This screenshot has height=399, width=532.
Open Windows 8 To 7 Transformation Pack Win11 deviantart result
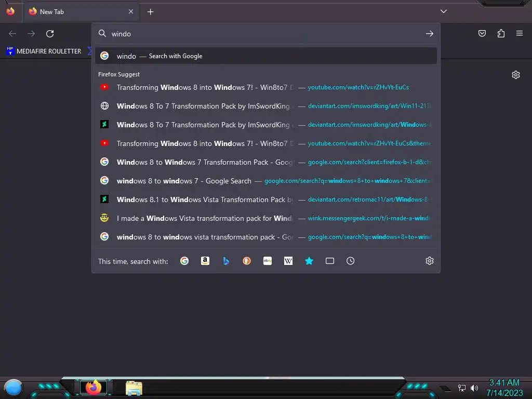[x=266, y=106]
